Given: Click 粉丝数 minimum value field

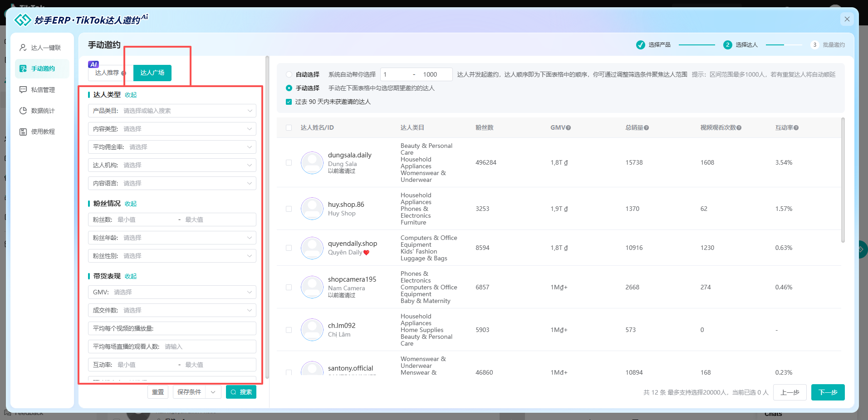Looking at the screenshot, I should (145, 220).
